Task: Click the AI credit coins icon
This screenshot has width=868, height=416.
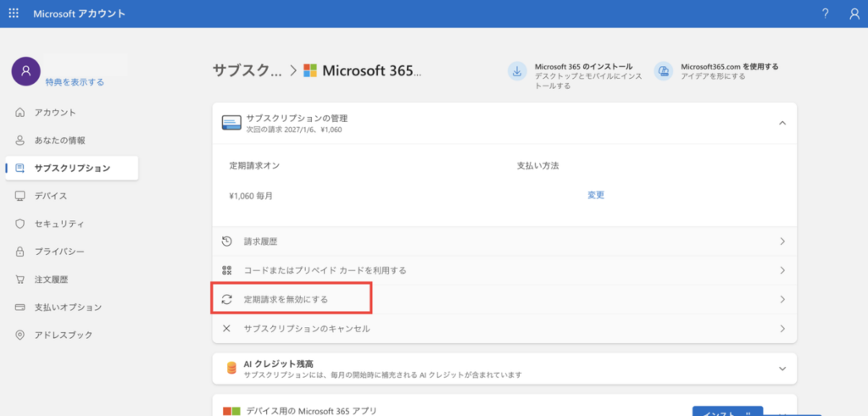Action: [231, 369]
